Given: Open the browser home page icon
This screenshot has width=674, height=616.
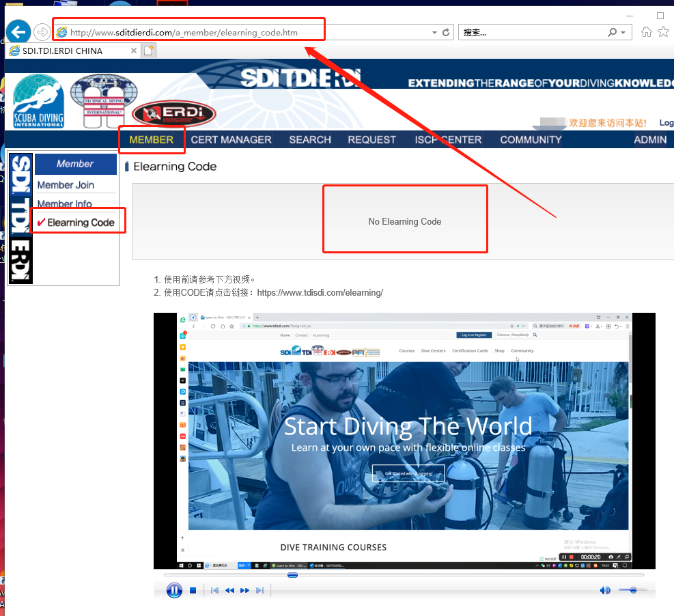Looking at the screenshot, I should 646,32.
